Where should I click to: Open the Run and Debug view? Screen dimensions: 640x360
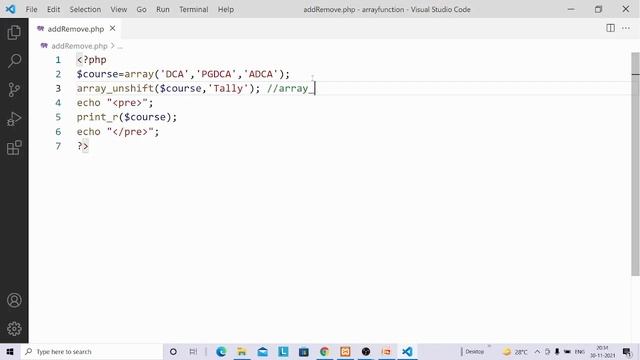point(14,119)
